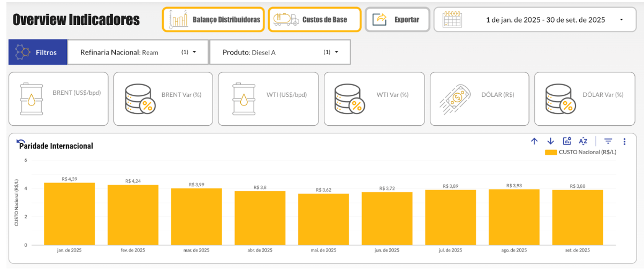Open the chart's three-dot more options menu
The width and height of the screenshot is (644, 273).
pyautogui.click(x=624, y=141)
